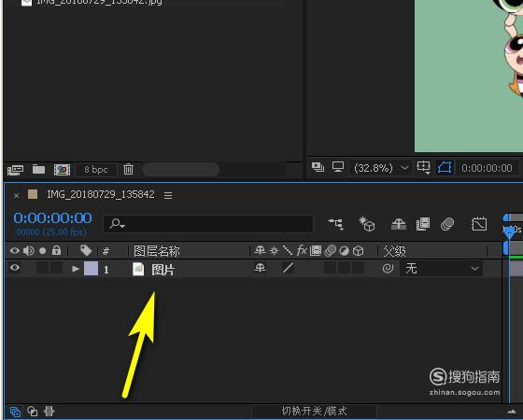Click the Audio speaker column header
Image resolution: width=523 pixels, height=420 pixels.
[x=29, y=251]
